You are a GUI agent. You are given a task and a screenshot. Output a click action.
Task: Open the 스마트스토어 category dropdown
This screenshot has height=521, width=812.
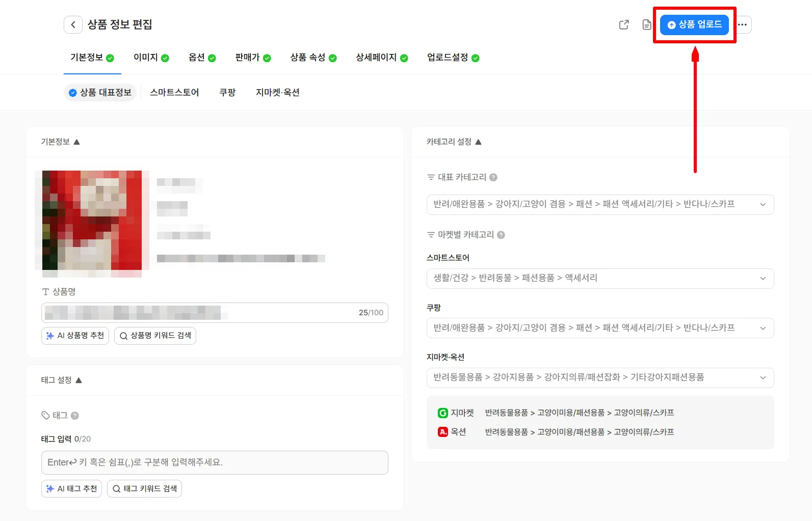coord(600,278)
